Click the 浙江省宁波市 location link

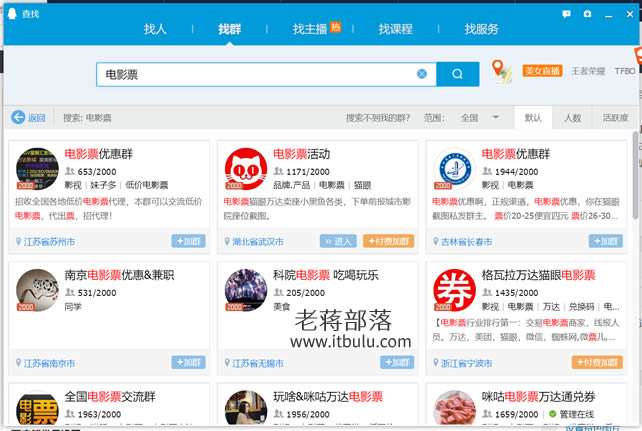tap(466, 363)
